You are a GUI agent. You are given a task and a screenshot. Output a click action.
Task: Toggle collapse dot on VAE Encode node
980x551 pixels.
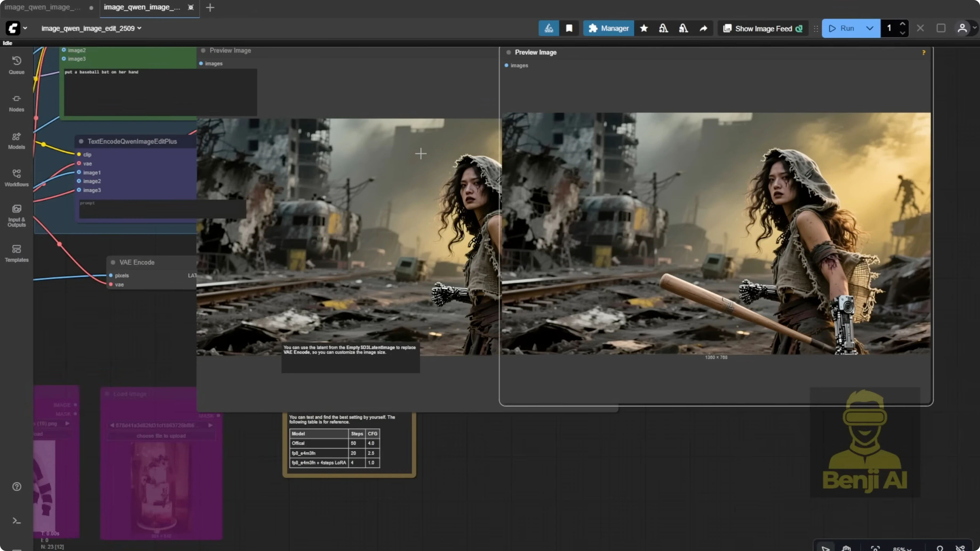coord(113,262)
